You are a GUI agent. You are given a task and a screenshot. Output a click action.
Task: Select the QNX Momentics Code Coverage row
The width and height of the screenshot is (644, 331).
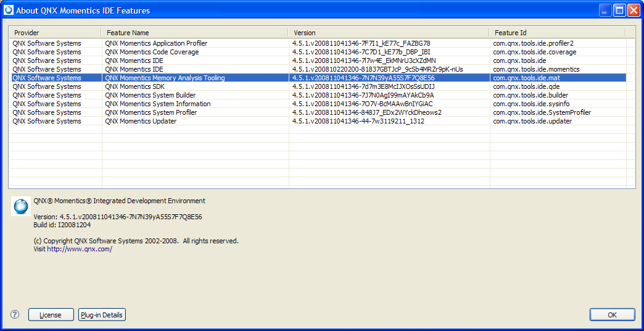pos(318,52)
